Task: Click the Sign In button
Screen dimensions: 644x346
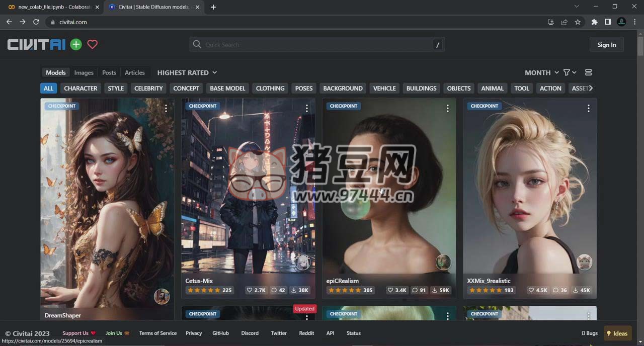Action: coord(606,45)
